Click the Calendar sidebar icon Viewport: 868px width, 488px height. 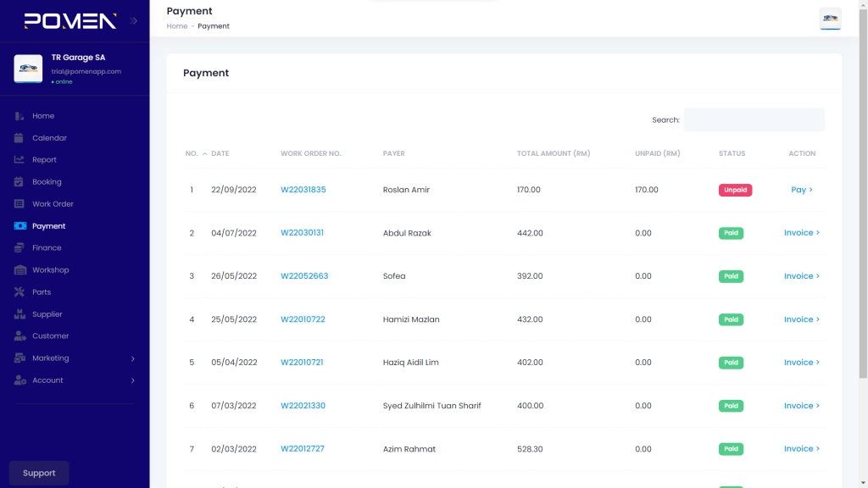[19, 138]
